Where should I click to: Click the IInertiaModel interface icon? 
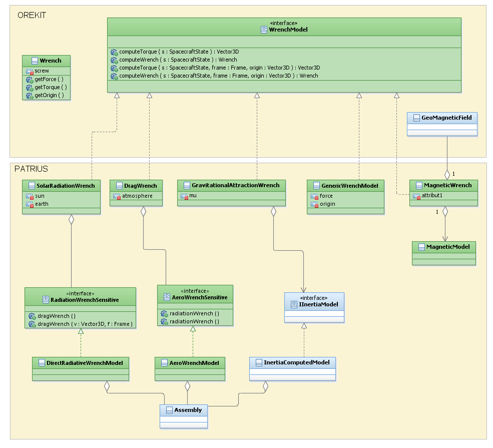tap(294, 304)
